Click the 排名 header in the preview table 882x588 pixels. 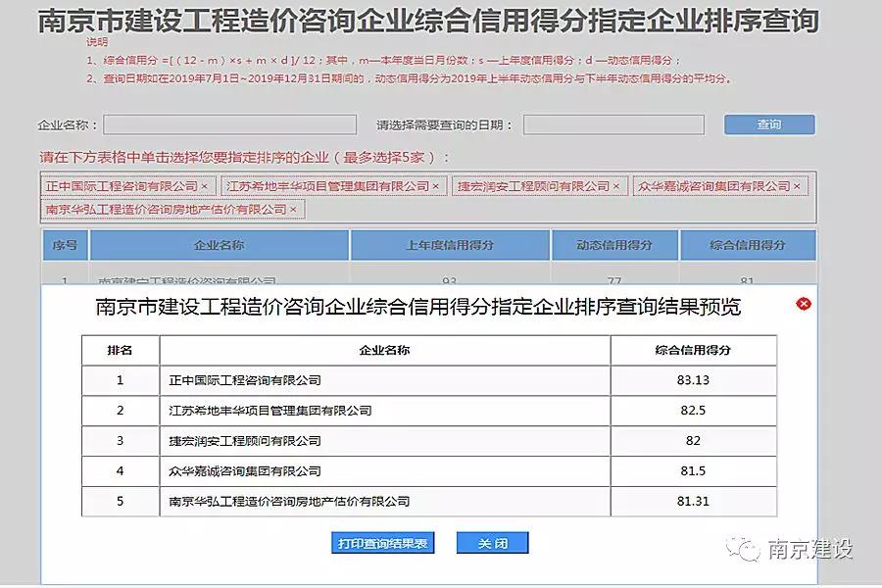122,349
